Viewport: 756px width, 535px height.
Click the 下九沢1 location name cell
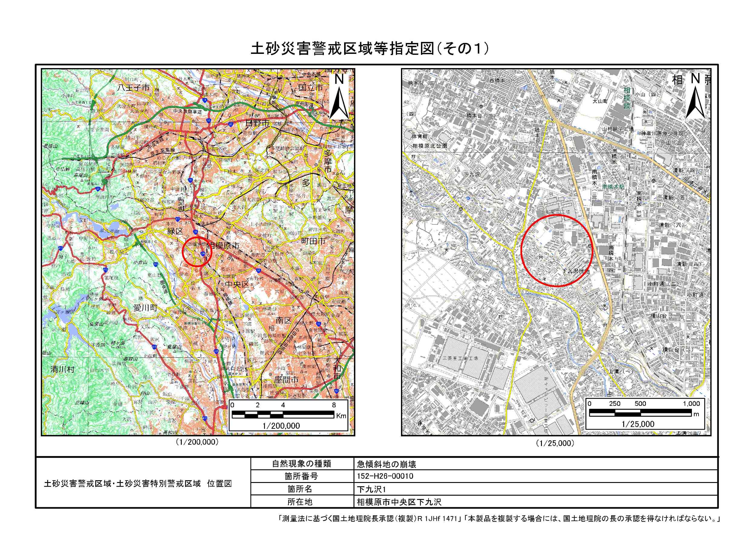371,489
